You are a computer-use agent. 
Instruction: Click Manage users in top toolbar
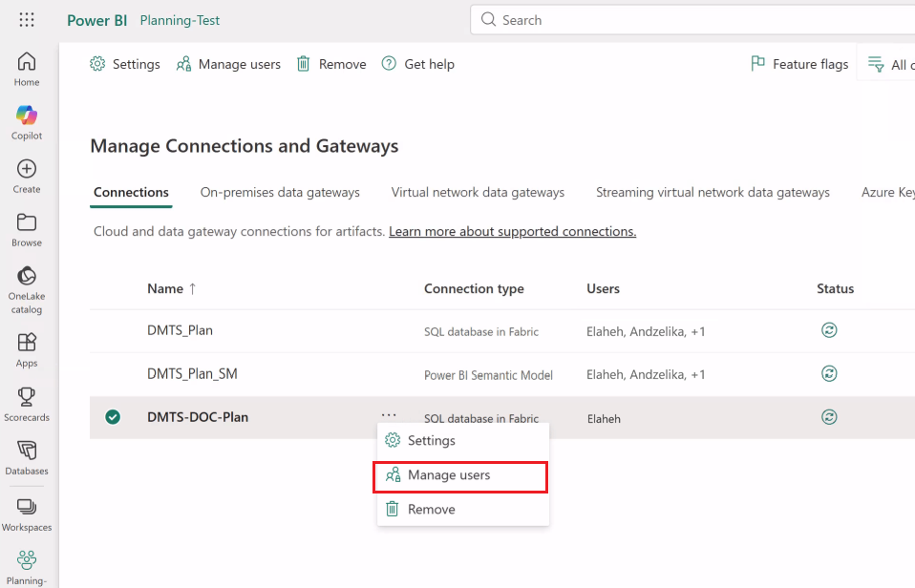[x=228, y=64]
